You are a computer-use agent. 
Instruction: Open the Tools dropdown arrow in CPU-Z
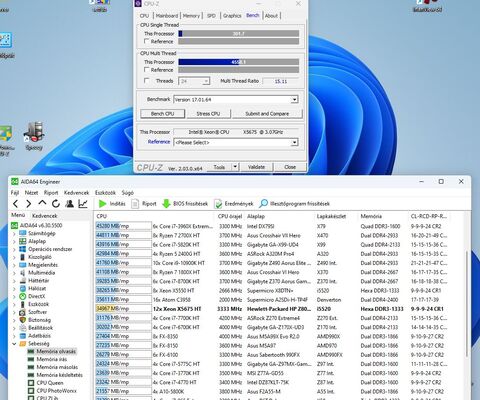pyautogui.click(x=235, y=167)
